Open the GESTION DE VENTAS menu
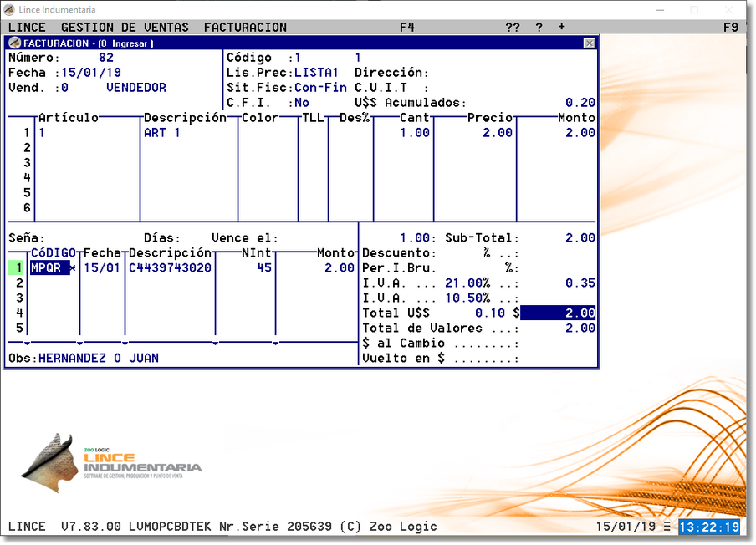This screenshot has width=756, height=545. point(125,28)
